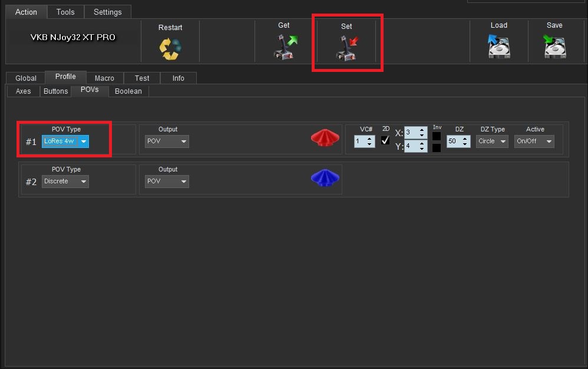Click the Set joystick icon
588x369 pixels.
point(347,48)
